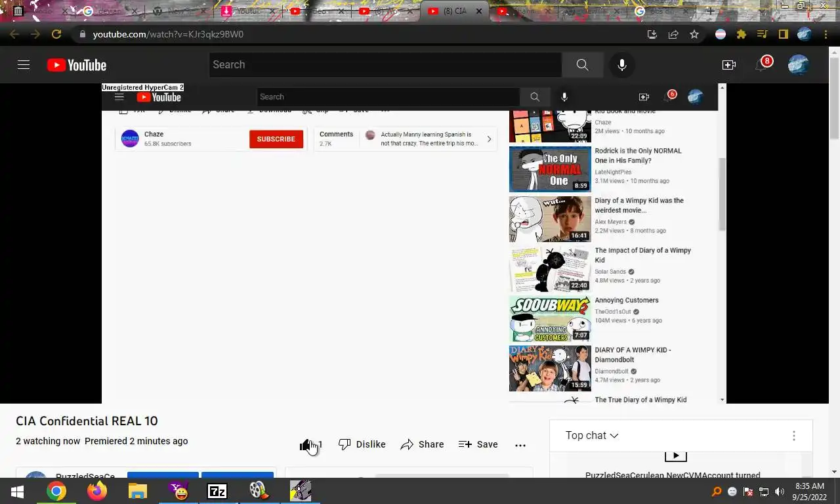
Task: Click the search box inside the recorded video
Action: pyautogui.click(x=388, y=96)
